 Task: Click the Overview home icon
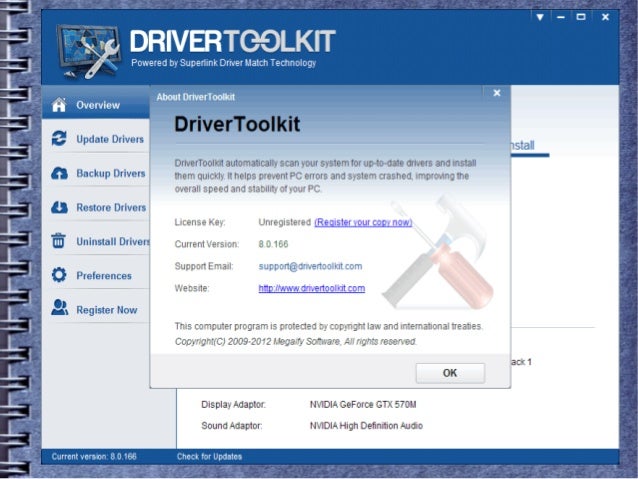59,105
